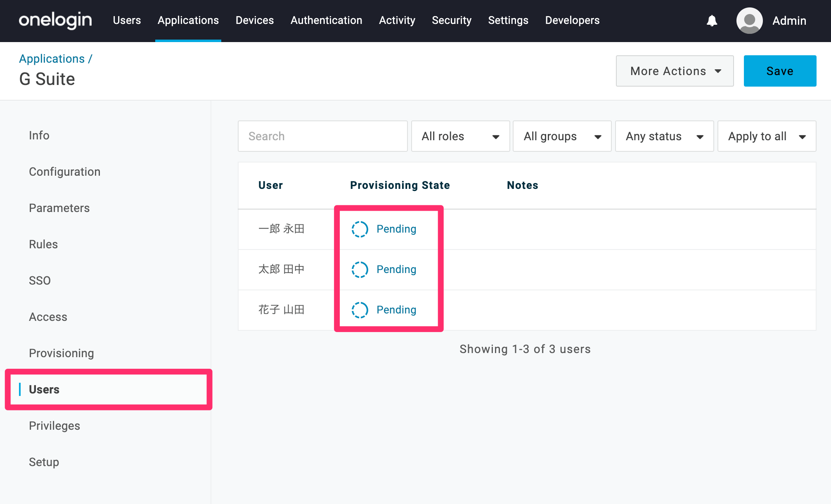831x504 pixels.
Task: Open the Developers navigation menu
Action: (x=572, y=21)
